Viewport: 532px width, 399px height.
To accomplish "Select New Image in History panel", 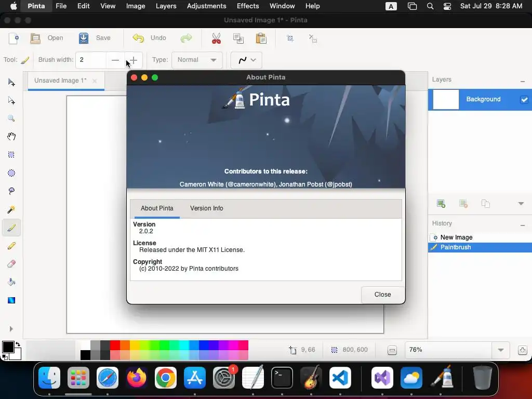I will [x=480, y=237].
